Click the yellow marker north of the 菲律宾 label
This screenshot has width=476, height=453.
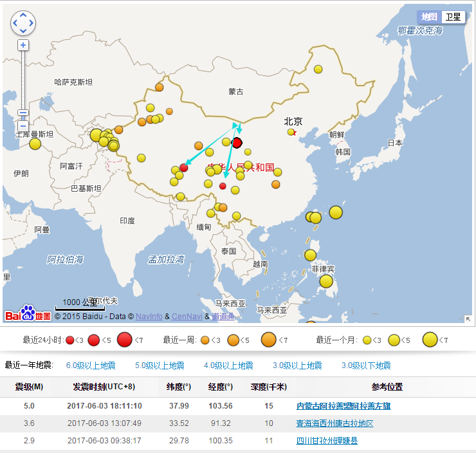(x=310, y=255)
